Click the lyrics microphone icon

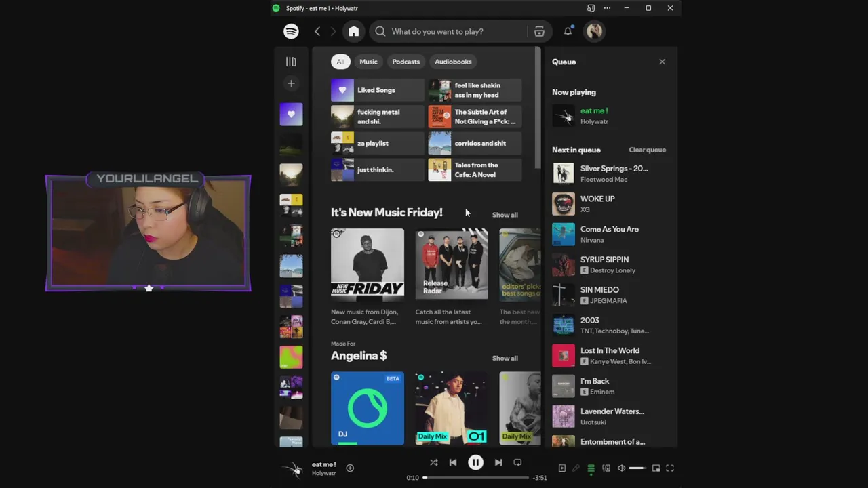576,468
